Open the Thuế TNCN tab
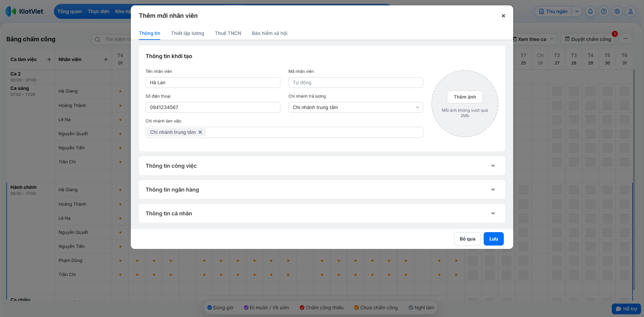Screen dimensions: 644x317 (228, 33)
